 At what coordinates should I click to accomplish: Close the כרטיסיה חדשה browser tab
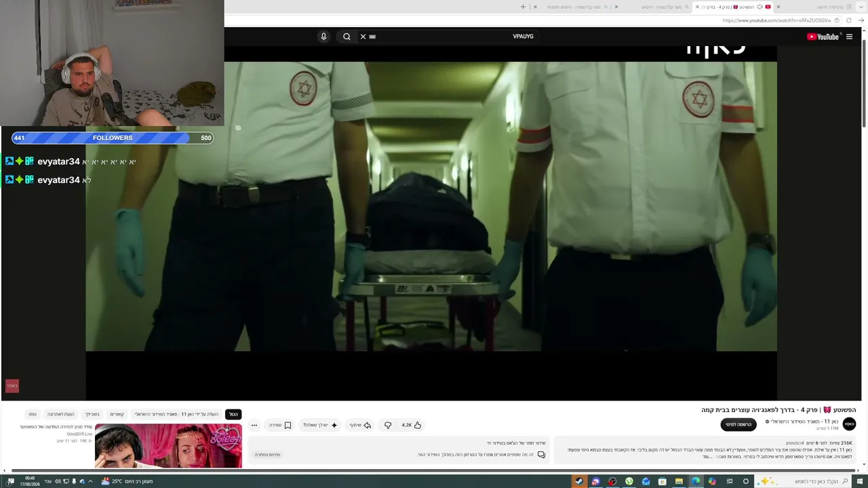tap(778, 7)
